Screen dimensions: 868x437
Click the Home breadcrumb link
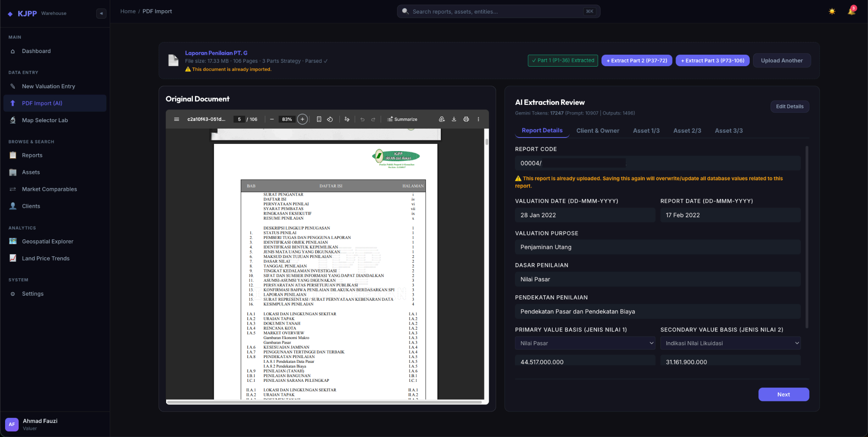click(x=128, y=11)
